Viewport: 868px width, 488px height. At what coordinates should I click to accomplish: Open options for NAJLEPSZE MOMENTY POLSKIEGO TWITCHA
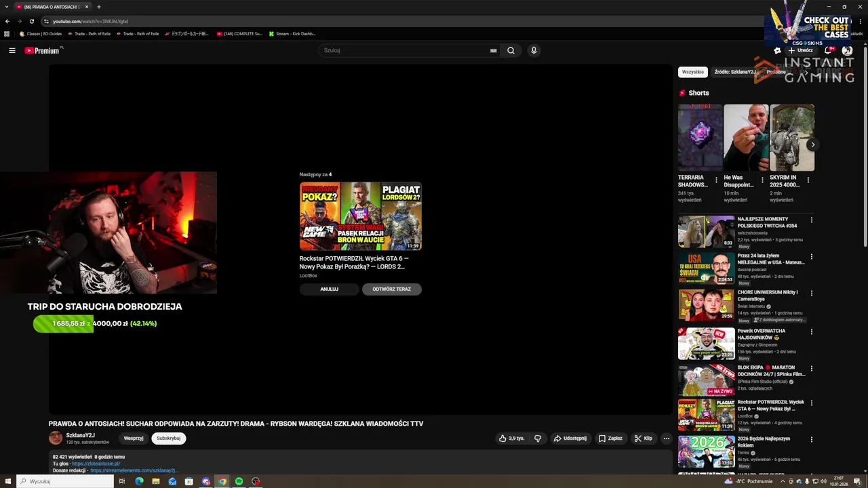tap(811, 220)
